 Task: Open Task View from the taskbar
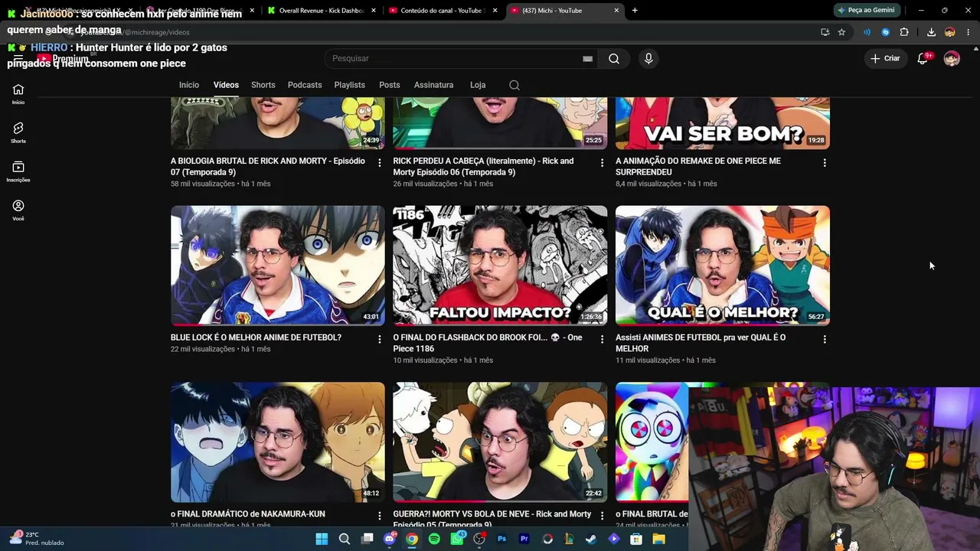(x=367, y=539)
